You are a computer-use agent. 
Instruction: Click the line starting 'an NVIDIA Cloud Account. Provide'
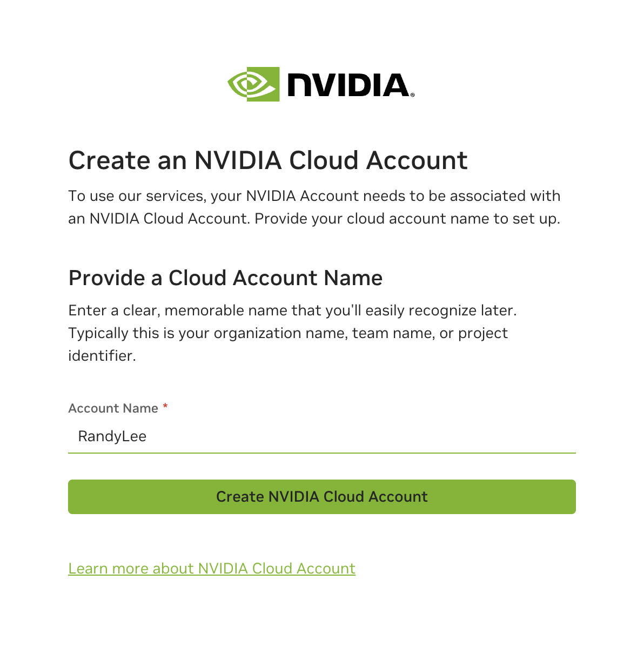tap(314, 219)
